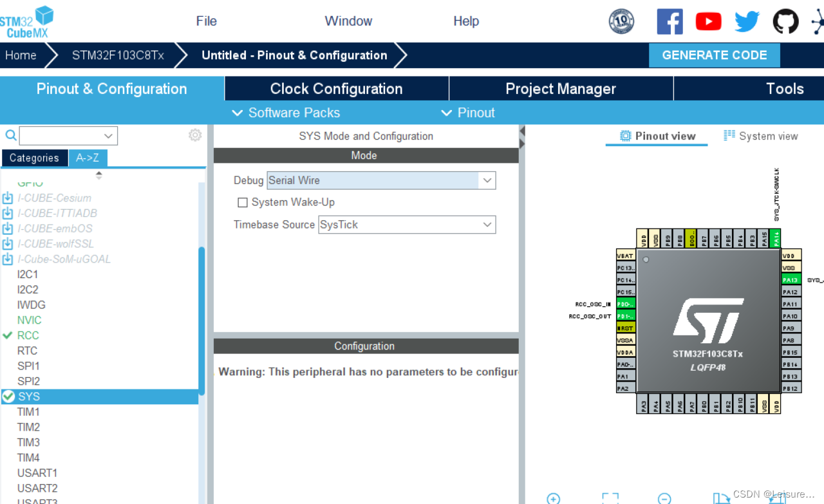Open the YouTube channel icon
This screenshot has width=824, height=504.
coord(708,22)
